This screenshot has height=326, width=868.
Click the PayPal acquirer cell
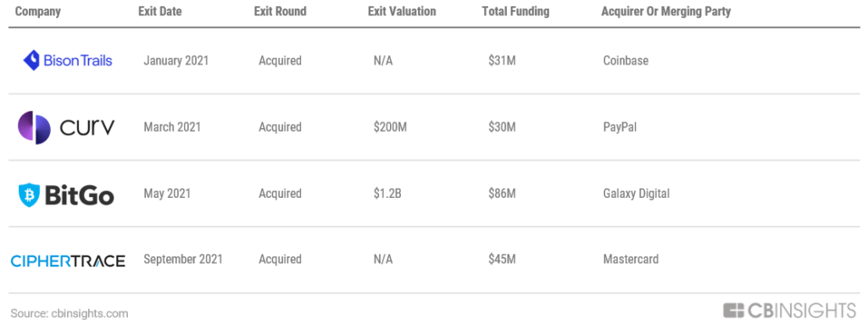tap(620, 127)
